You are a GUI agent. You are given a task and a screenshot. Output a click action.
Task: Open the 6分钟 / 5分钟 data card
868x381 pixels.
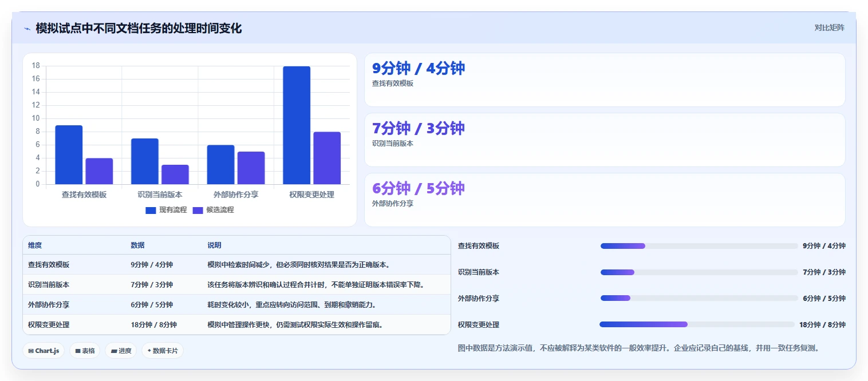pyautogui.click(x=605, y=200)
